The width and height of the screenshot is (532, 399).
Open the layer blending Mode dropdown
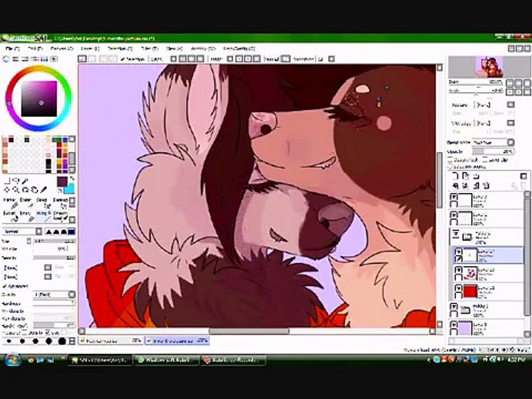[493, 142]
